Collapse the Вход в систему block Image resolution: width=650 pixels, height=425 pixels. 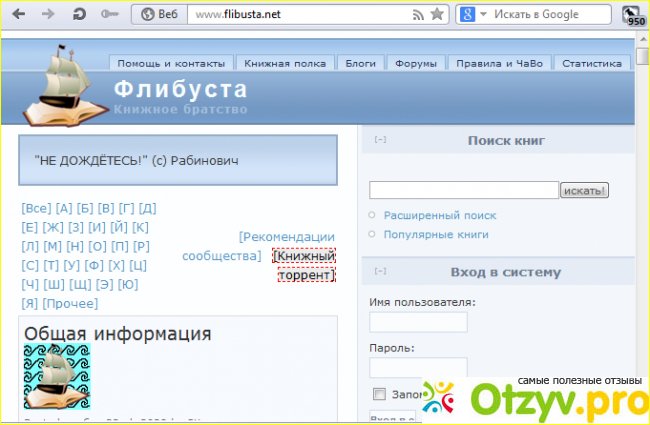380,271
